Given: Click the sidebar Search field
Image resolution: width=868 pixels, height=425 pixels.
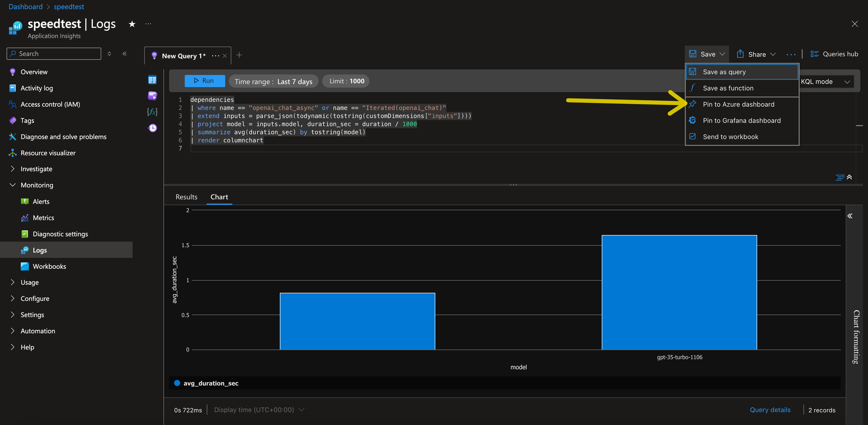Looking at the screenshot, I should [x=54, y=54].
